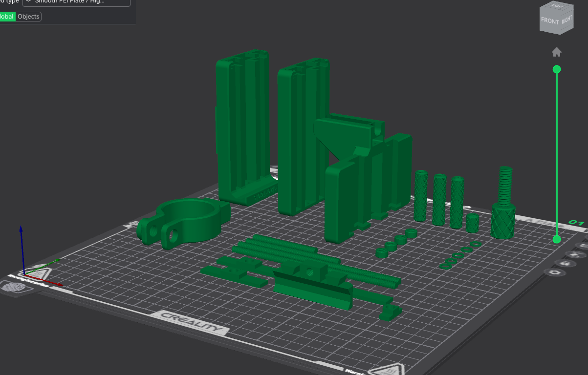Select the leftmost tall bracket model

pyautogui.click(x=242, y=127)
